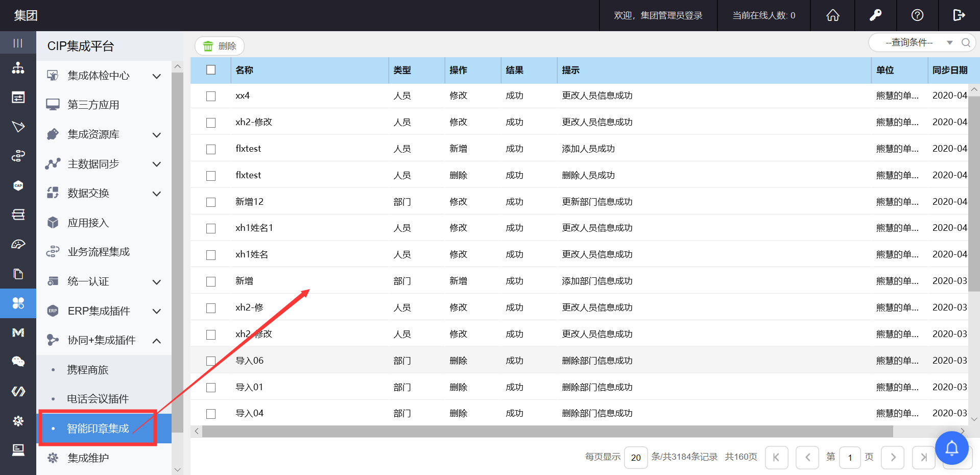Go to the next page arrow
Screen dimensions: 980x475
pos(893,457)
